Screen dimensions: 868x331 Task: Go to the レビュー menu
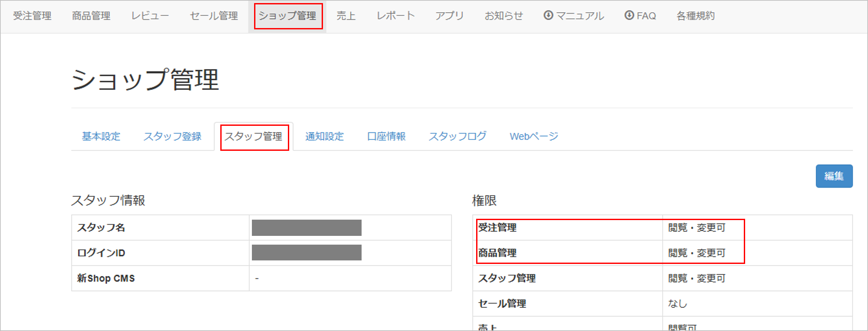[x=150, y=16]
